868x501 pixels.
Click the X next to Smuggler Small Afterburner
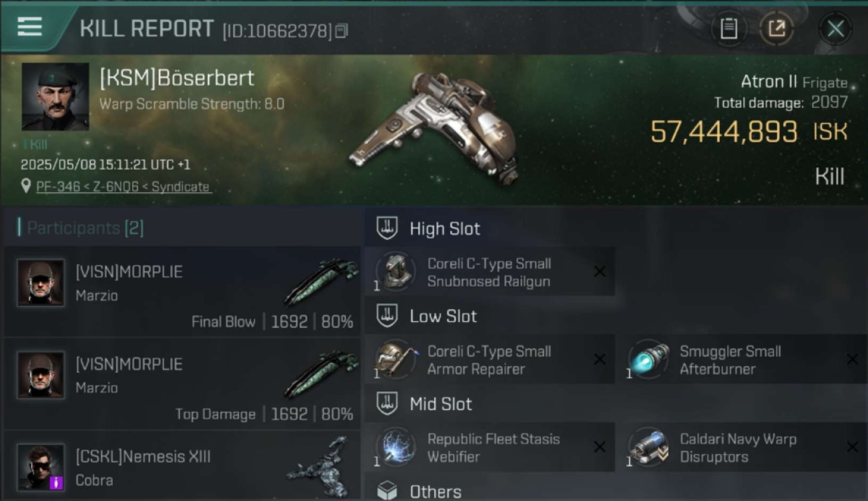pos(852,359)
